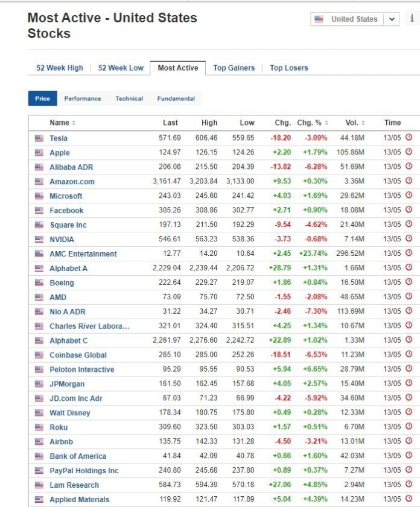Open the Alibaba ADR stock link

(x=71, y=167)
